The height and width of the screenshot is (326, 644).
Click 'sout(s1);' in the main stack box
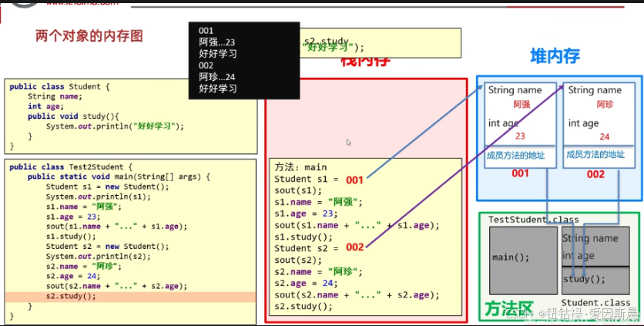[298, 190]
